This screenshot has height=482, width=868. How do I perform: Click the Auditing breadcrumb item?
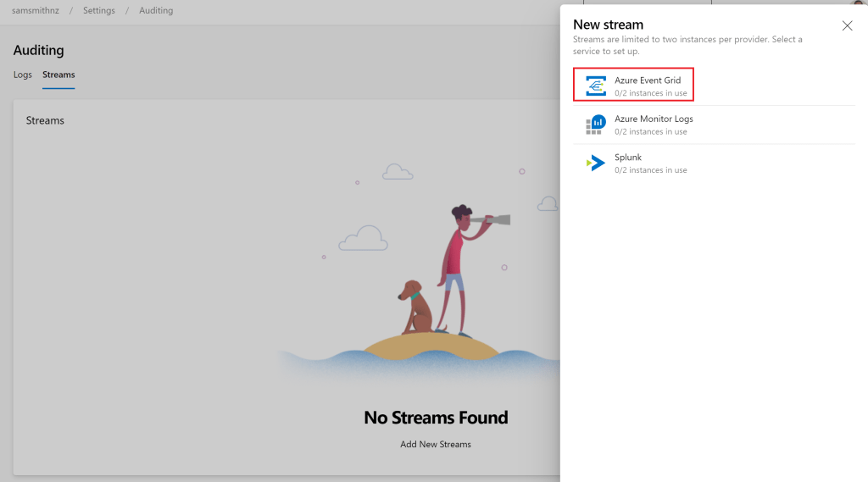point(155,11)
